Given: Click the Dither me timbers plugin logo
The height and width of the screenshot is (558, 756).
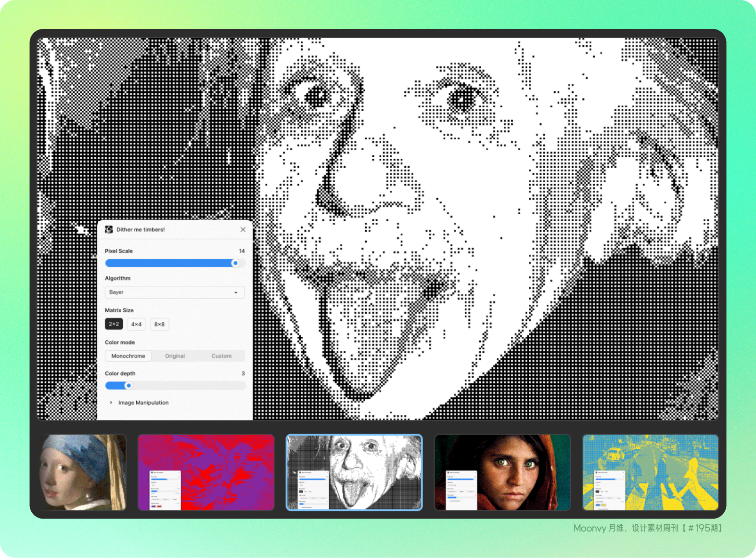Looking at the screenshot, I should click(x=109, y=229).
